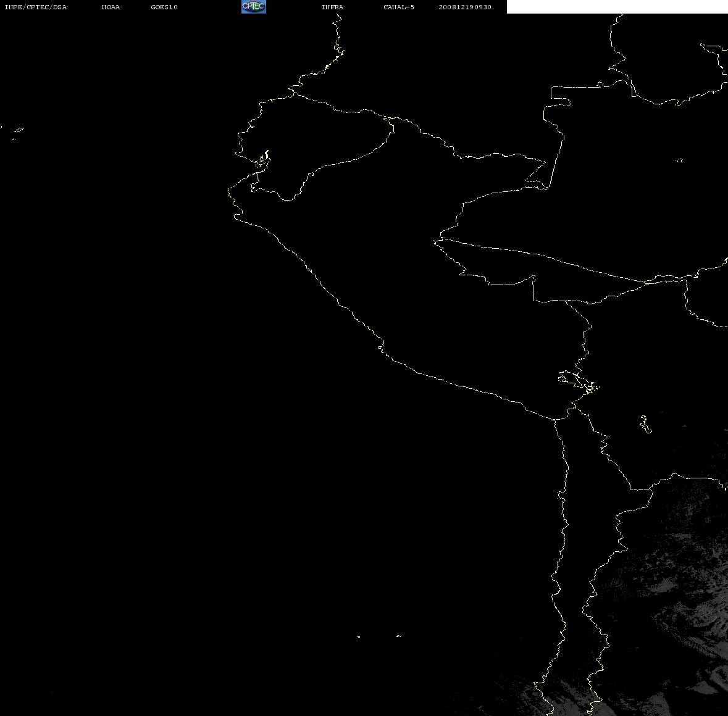
Task: Click the white blank bar in header
Action: (617, 7)
